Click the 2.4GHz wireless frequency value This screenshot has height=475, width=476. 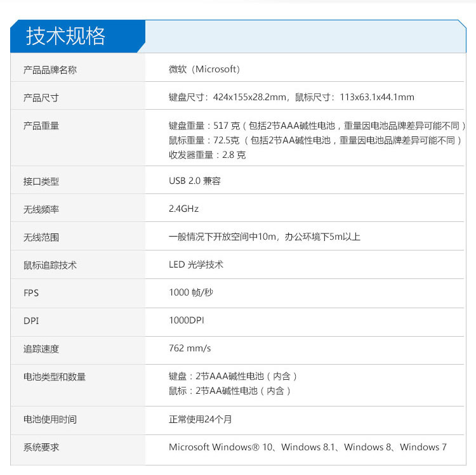click(x=184, y=209)
